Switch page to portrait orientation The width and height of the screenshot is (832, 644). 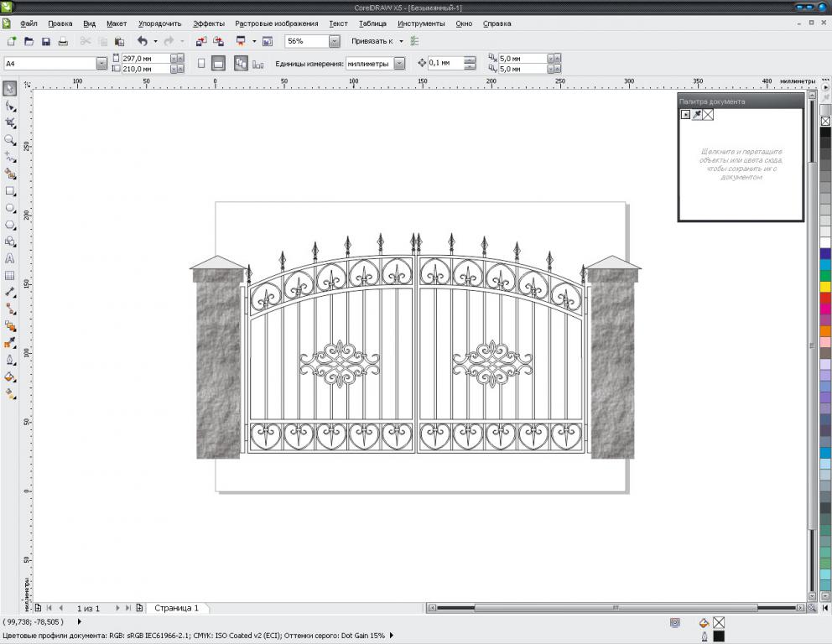click(201, 63)
